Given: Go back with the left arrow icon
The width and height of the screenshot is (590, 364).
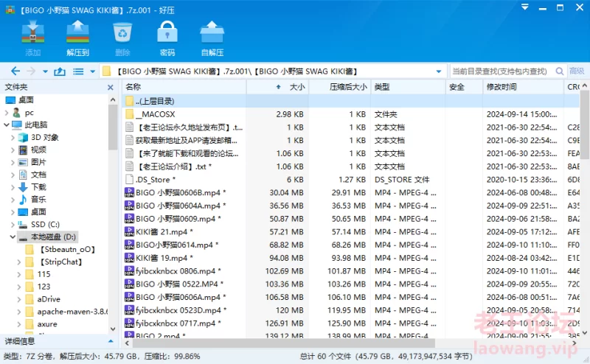Looking at the screenshot, I should (x=14, y=71).
